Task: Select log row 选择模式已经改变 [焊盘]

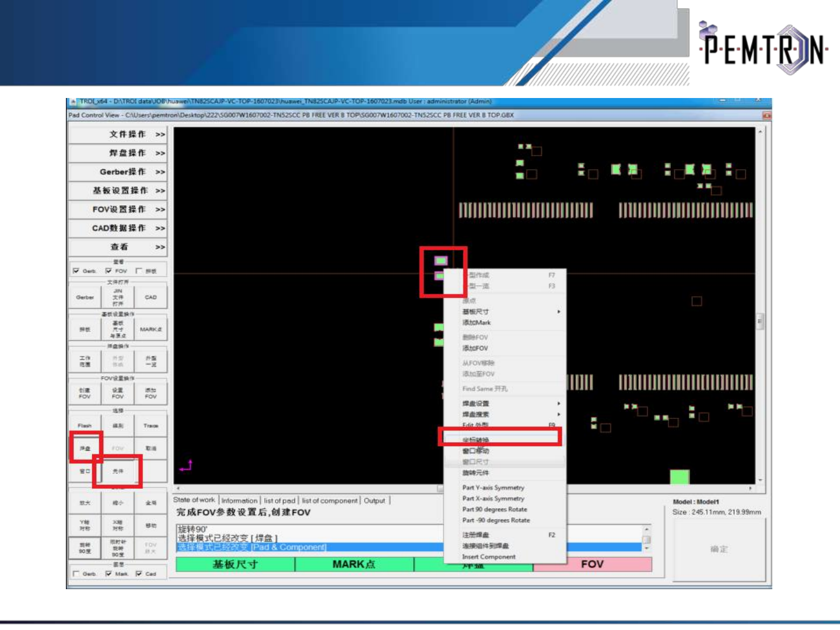Action: click(x=309, y=538)
